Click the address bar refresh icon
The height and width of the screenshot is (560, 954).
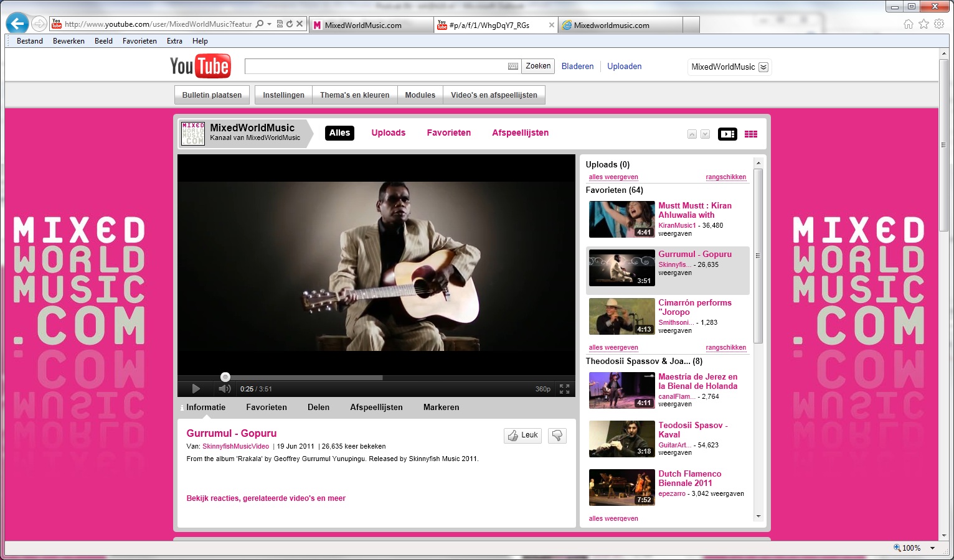[290, 24]
